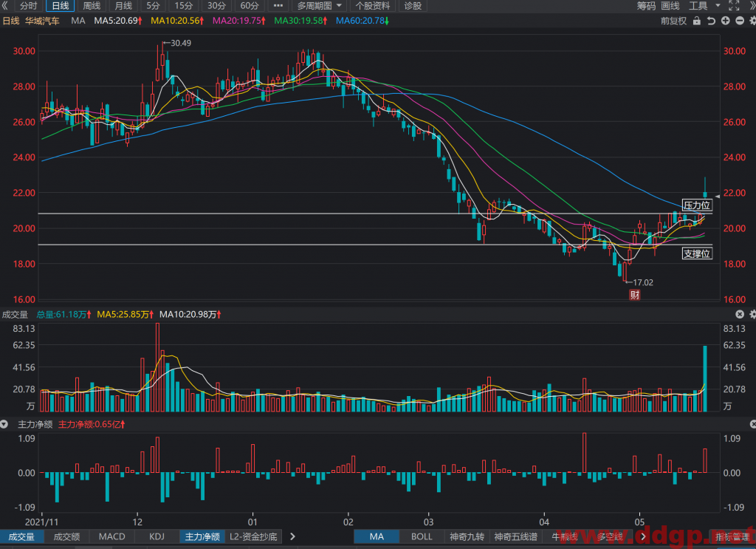Select 神奇五线谱 indicator
The width and height of the screenshot is (756, 549).
point(516,536)
